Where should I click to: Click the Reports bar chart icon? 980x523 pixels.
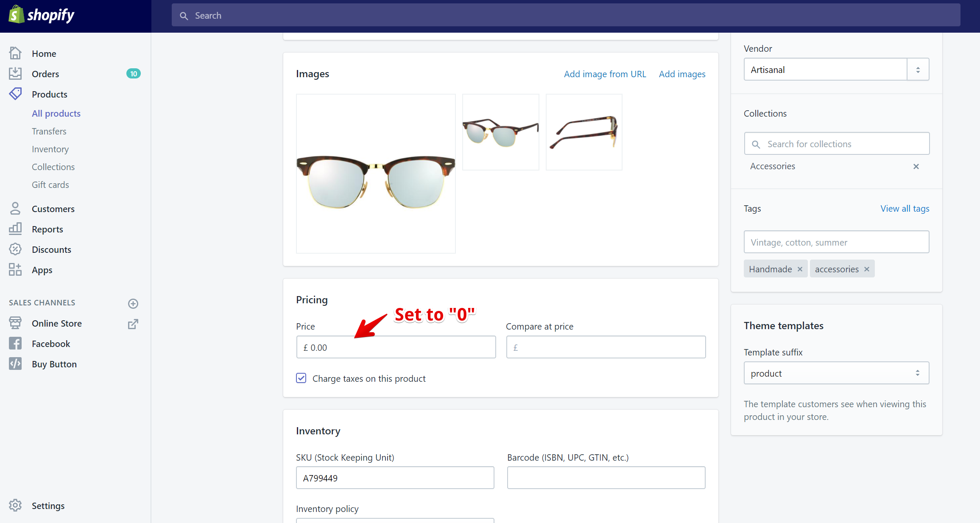click(15, 229)
